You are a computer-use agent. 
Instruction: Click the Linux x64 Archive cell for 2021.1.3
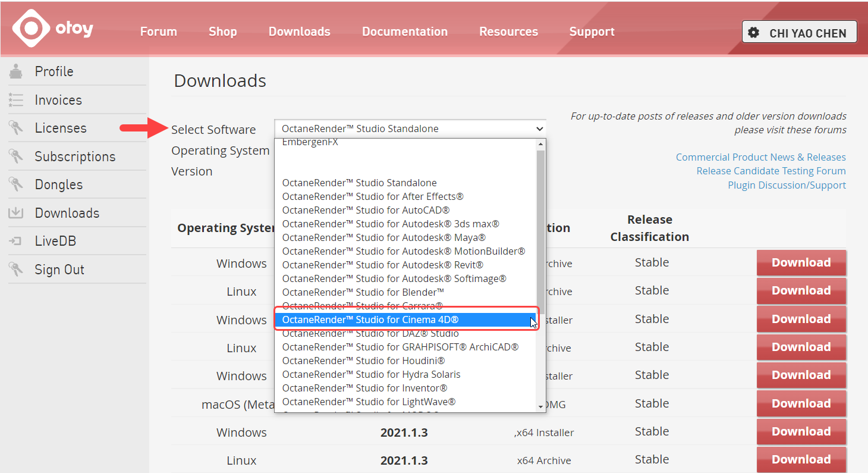(x=544, y=461)
